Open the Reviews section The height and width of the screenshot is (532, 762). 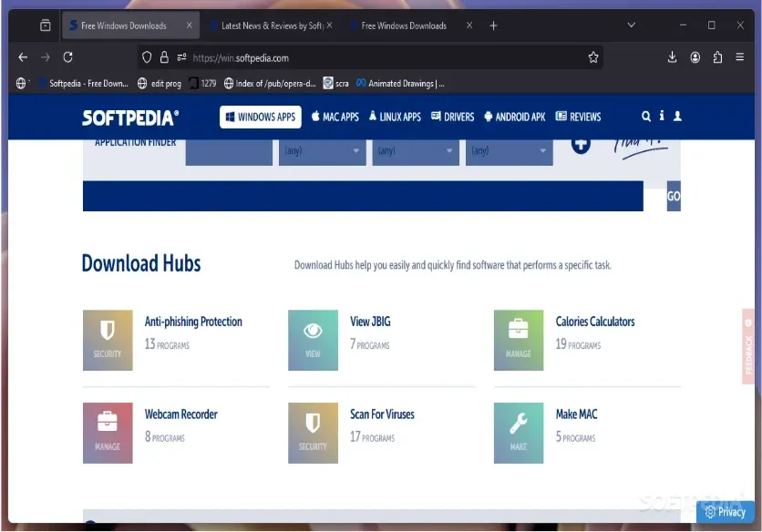[x=578, y=117]
